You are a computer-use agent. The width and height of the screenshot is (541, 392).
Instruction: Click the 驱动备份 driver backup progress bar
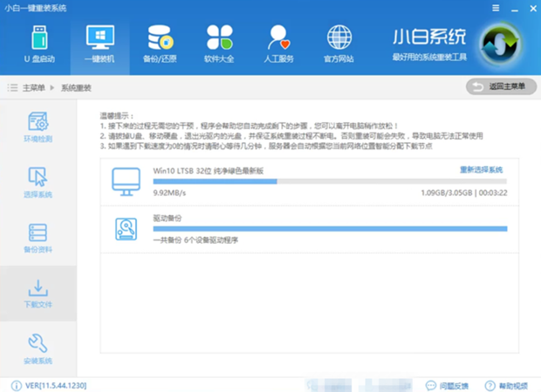(330, 229)
